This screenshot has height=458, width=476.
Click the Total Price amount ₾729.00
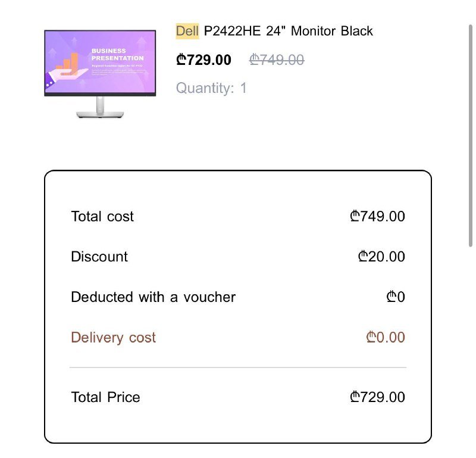click(x=377, y=397)
